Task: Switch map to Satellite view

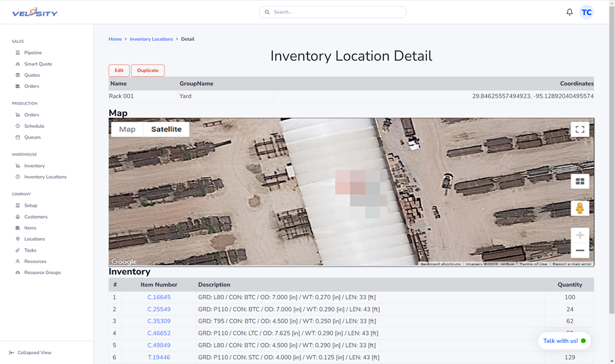Action: [x=166, y=129]
